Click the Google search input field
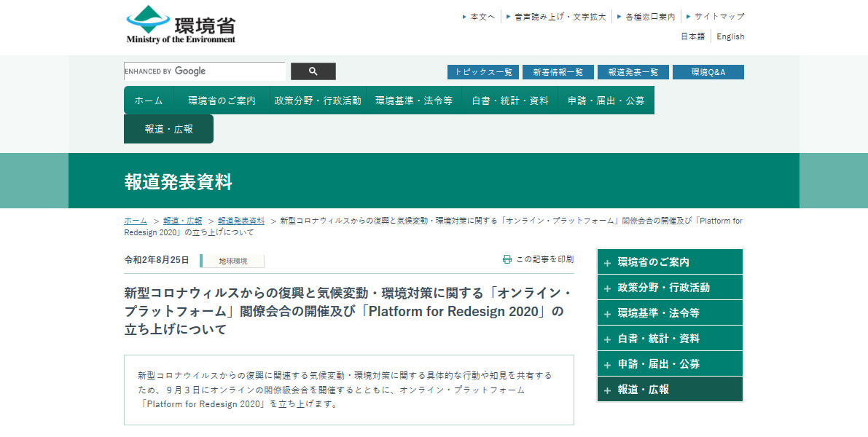Screen dimensions: 868x437 pyautogui.click(x=204, y=71)
